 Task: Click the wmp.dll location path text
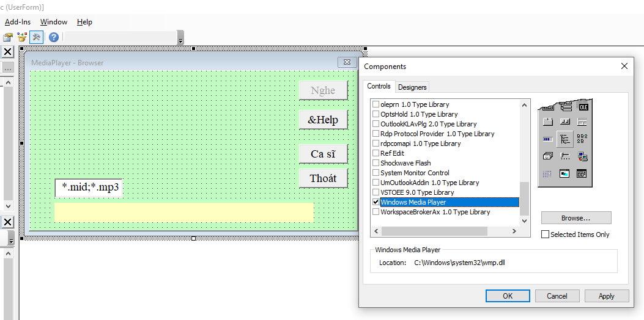pyautogui.click(x=459, y=263)
